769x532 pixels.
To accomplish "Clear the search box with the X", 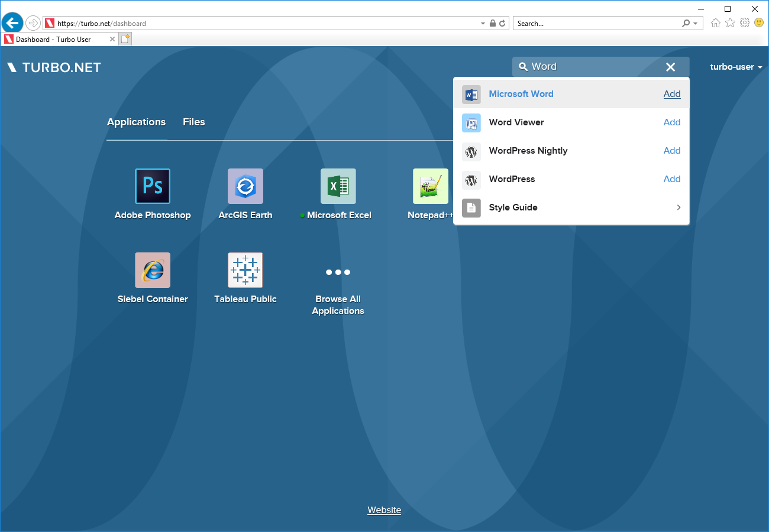I will pyautogui.click(x=670, y=67).
